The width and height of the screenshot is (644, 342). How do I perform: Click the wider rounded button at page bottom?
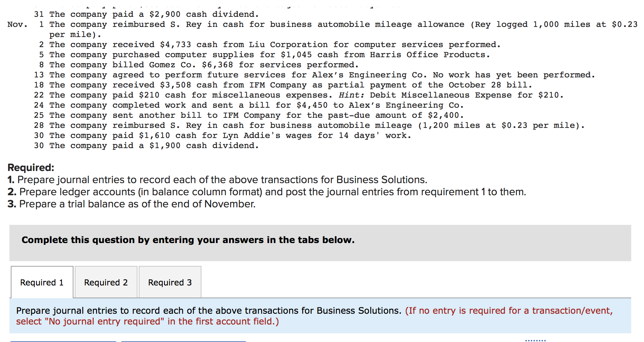(184, 341)
